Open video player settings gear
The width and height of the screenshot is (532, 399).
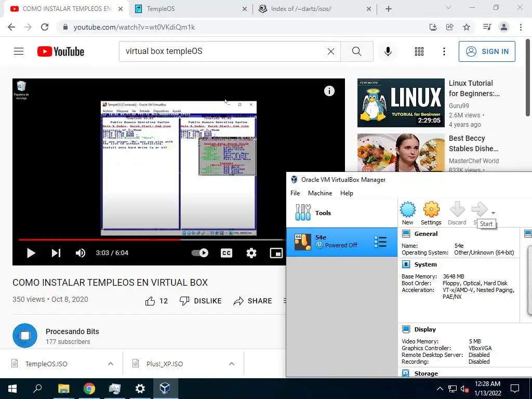tap(251, 253)
